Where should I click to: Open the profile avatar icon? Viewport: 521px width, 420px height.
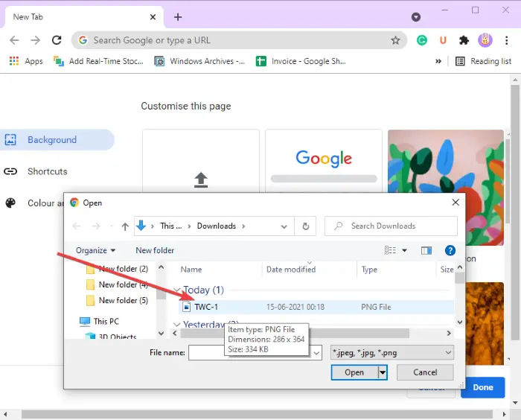point(485,40)
